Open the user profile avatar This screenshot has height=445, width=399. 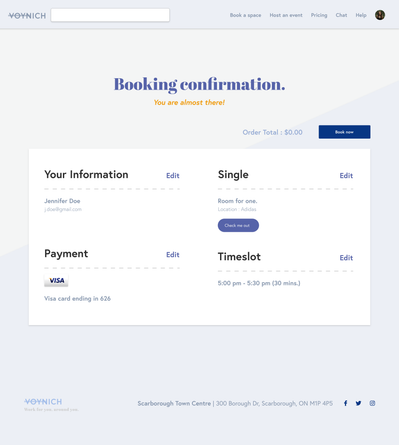380,15
